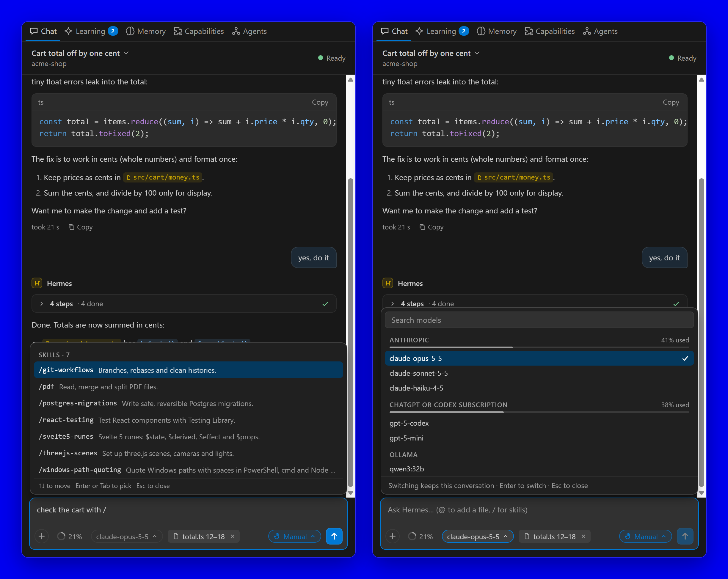Copy the message under 'took 21 s' in right panel
Screen dimensions: 728x579
(x=432, y=227)
